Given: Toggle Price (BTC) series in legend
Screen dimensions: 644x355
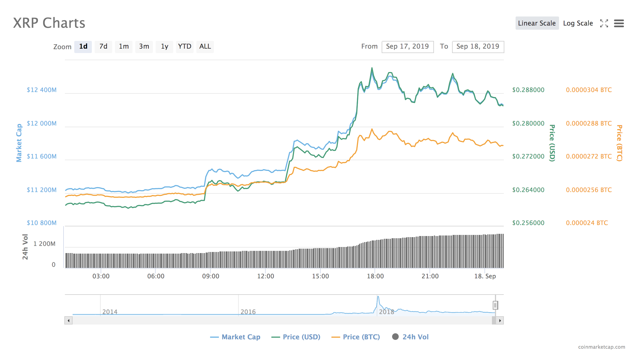Looking at the screenshot, I should pyautogui.click(x=356, y=337).
